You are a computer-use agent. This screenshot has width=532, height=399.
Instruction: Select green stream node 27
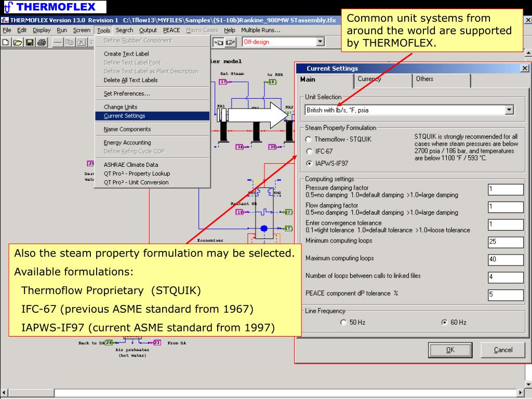click(x=288, y=212)
